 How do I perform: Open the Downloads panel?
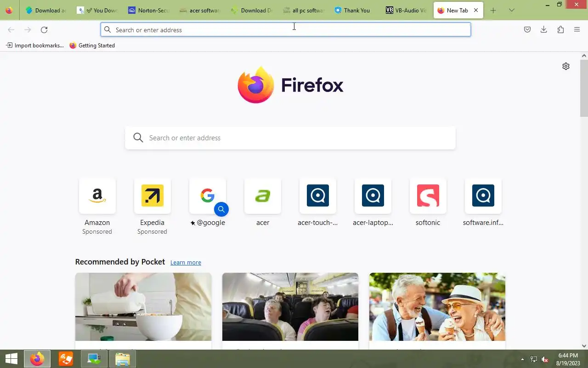pos(544,30)
